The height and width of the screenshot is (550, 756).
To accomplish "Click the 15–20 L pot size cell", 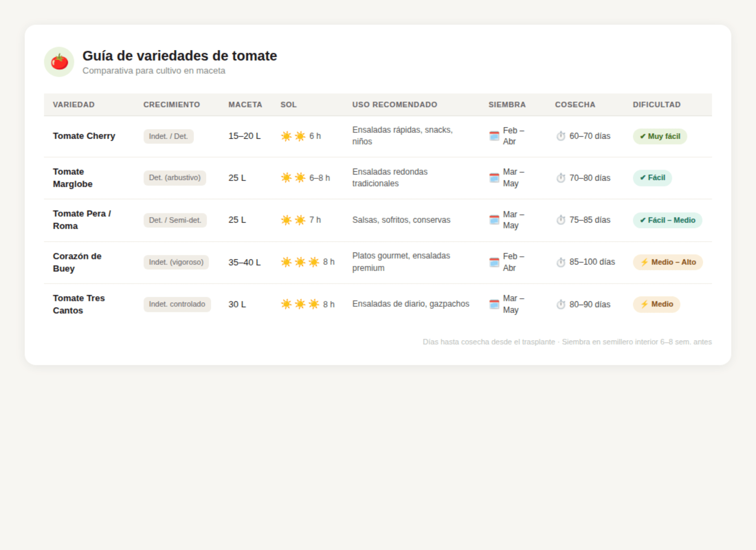I will click(x=245, y=136).
